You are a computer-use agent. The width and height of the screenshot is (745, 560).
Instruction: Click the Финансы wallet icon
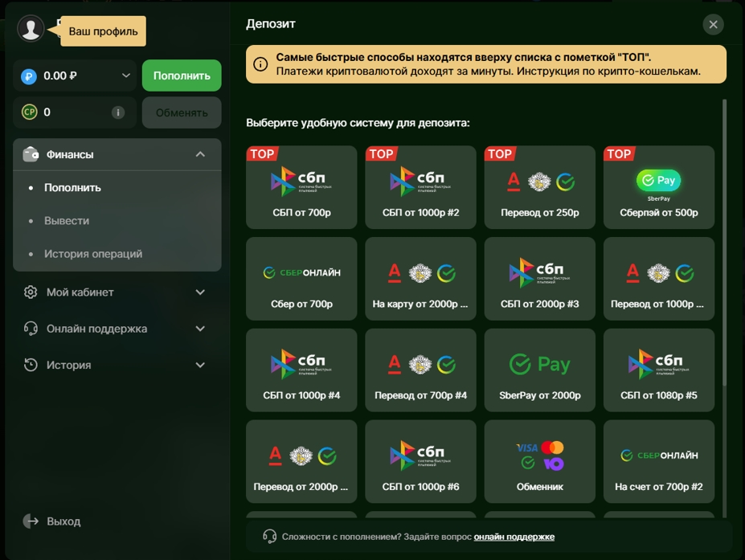tap(31, 154)
